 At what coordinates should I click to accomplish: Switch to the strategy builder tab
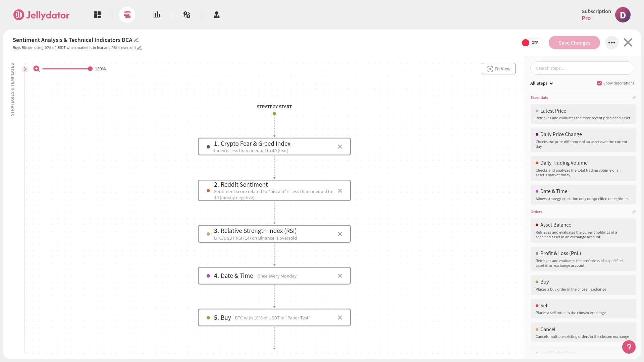pos(127,15)
